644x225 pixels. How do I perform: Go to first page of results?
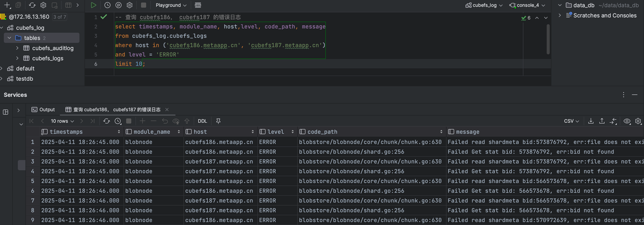(32, 121)
